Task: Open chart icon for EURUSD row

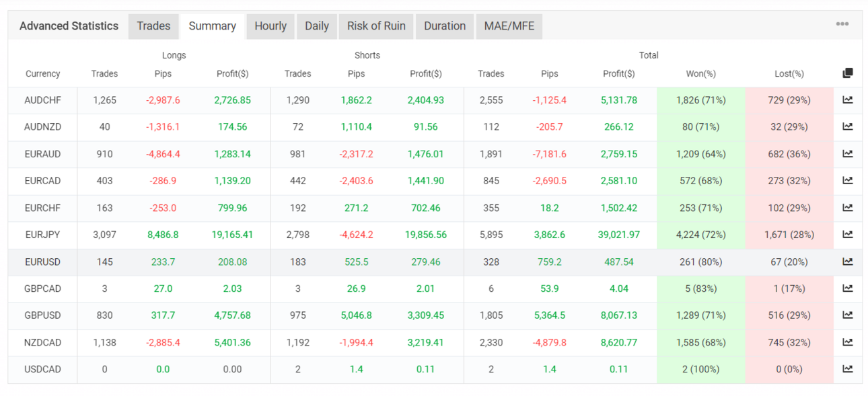Action: 847,262
